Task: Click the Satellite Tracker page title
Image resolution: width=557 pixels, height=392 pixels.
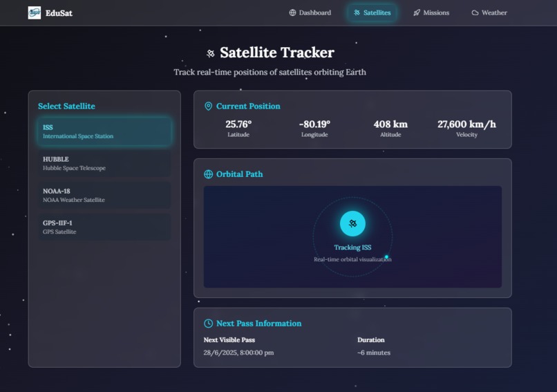Action: tap(277, 53)
